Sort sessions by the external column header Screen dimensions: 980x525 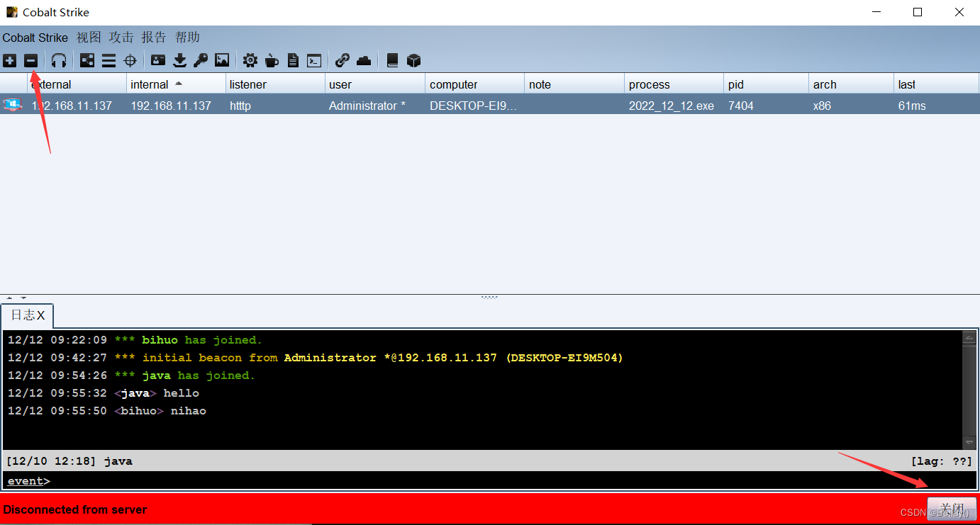77,84
